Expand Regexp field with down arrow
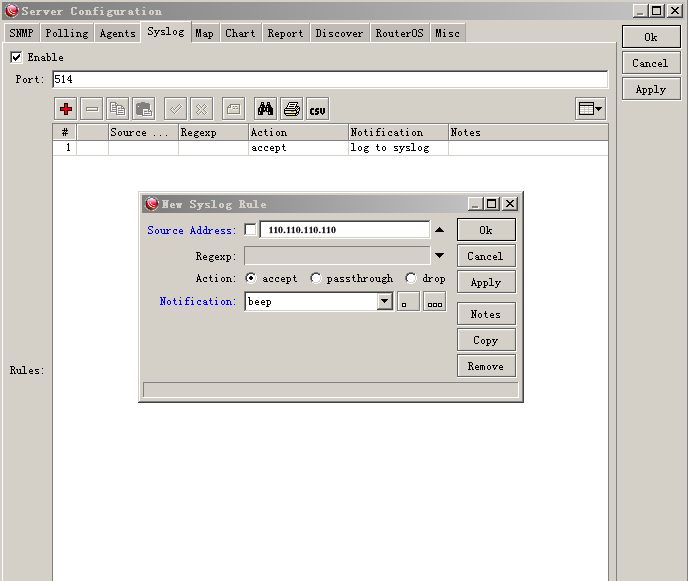This screenshot has width=688, height=581. (439, 255)
